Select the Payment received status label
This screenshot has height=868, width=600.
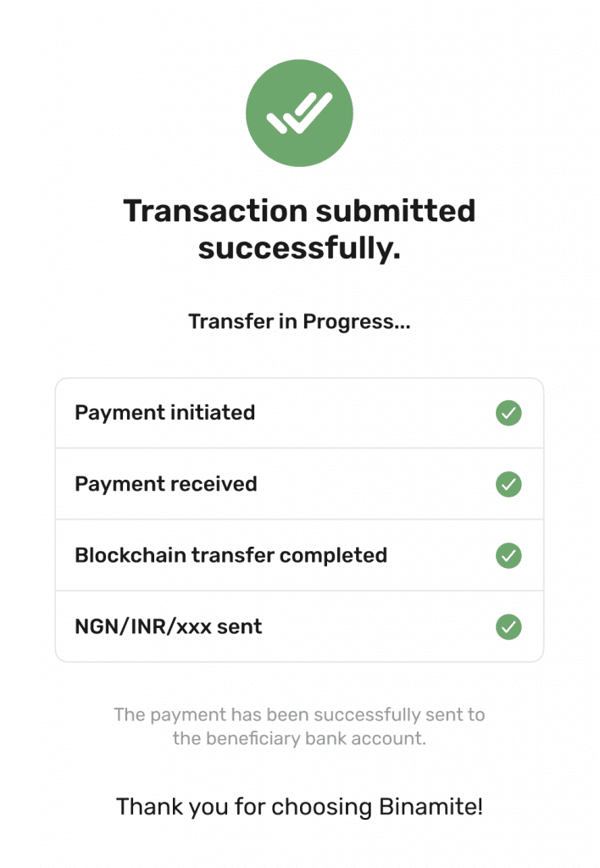coord(166,484)
